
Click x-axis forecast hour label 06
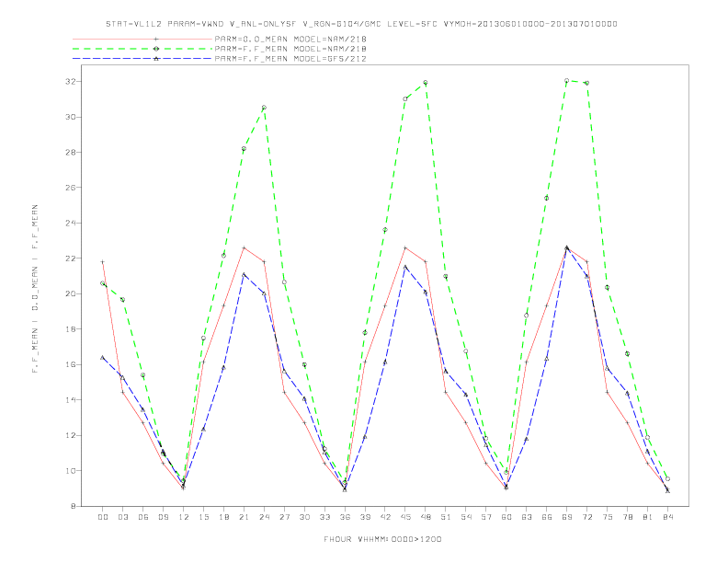pyautogui.click(x=143, y=517)
